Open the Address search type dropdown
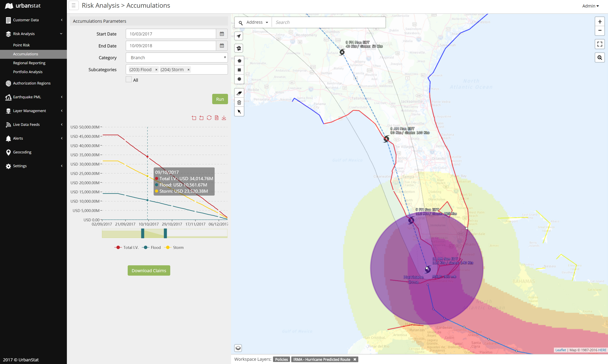Screen dimensions: 608x364 coord(257,22)
